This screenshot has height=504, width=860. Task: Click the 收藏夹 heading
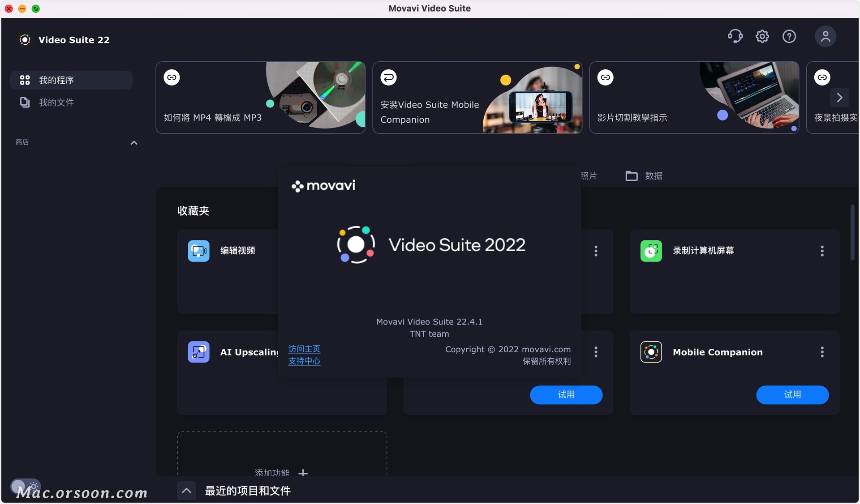(193, 211)
